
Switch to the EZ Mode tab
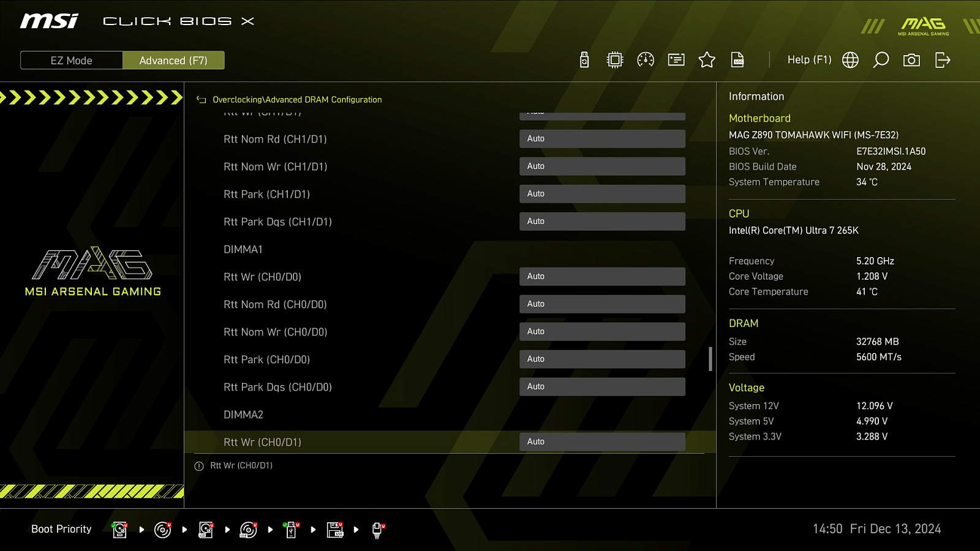pos(72,61)
